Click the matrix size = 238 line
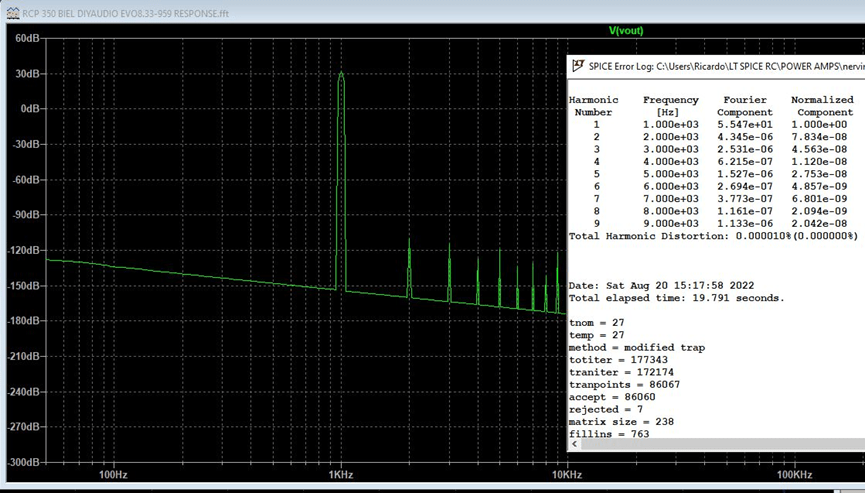 (x=621, y=421)
